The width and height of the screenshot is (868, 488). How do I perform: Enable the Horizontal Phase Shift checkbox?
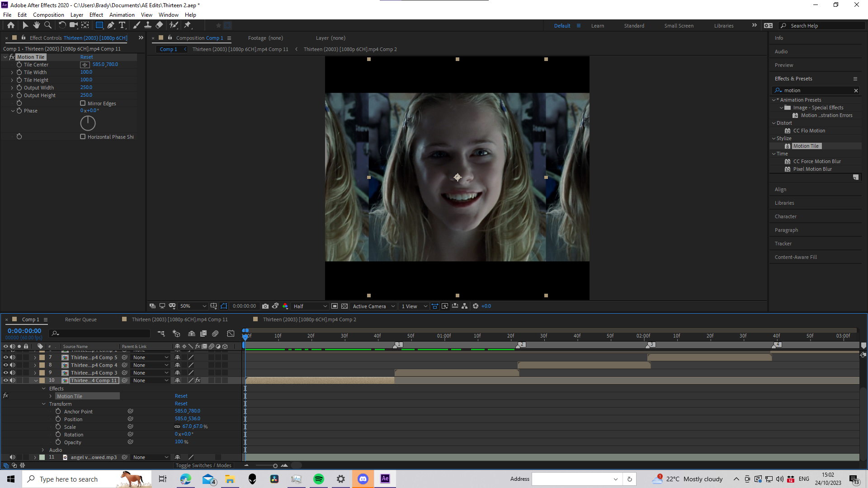tap(83, 136)
